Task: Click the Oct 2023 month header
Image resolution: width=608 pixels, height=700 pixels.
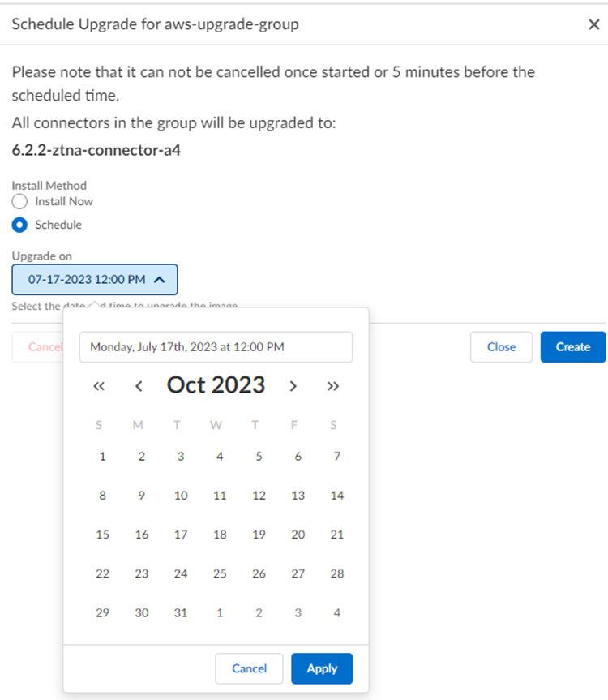Action: tap(216, 385)
